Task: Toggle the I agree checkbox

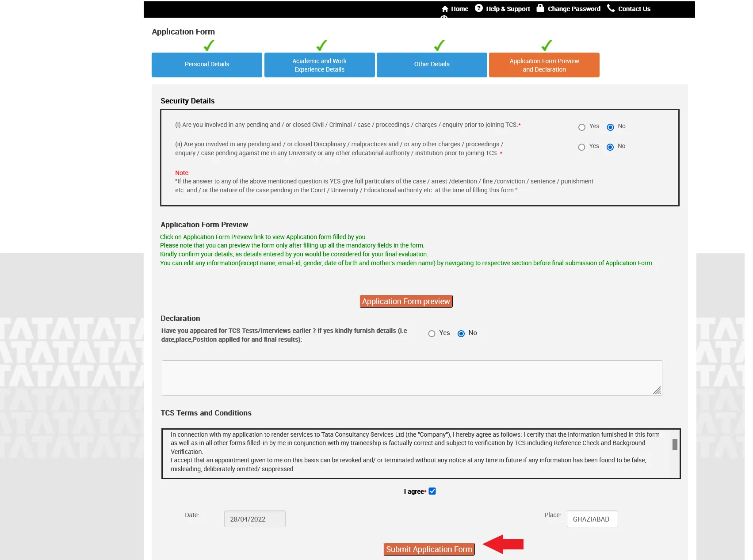Action: [432, 491]
